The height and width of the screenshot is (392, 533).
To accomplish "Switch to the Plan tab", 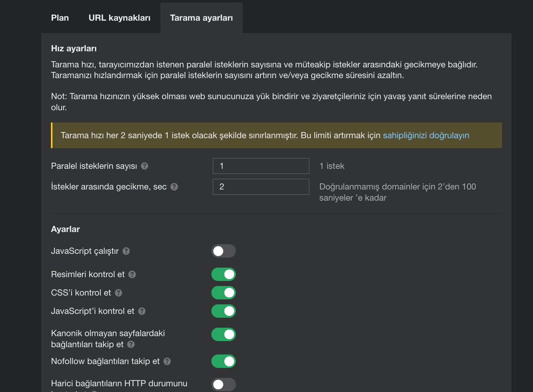I will (x=60, y=18).
